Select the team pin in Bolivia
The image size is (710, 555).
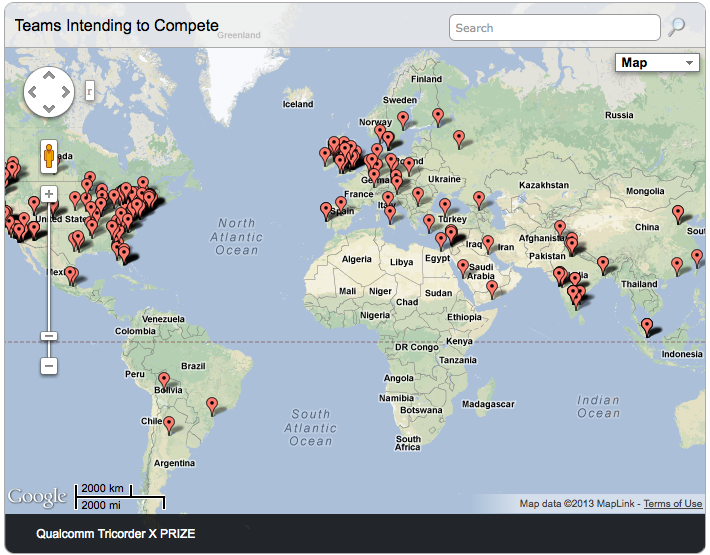pos(164,379)
